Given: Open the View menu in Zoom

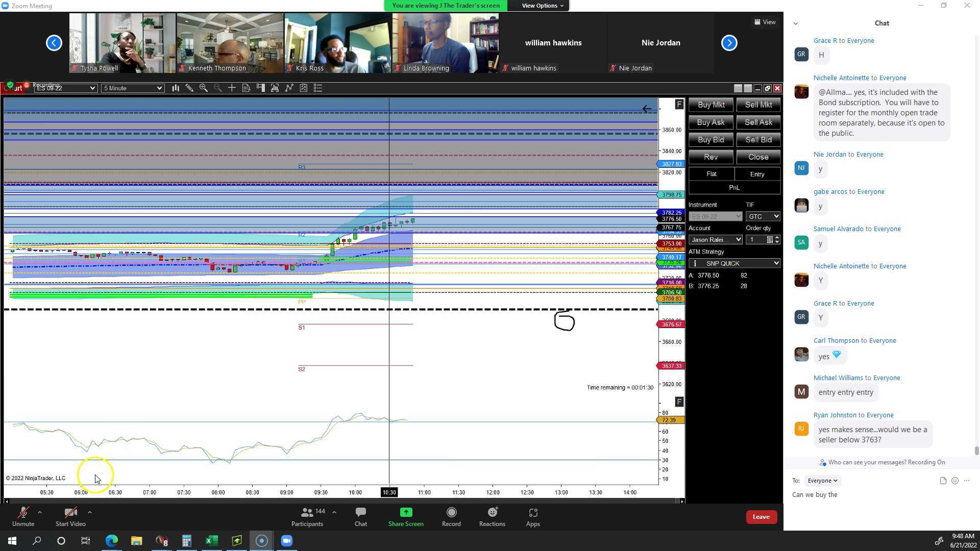Looking at the screenshot, I should [x=765, y=22].
